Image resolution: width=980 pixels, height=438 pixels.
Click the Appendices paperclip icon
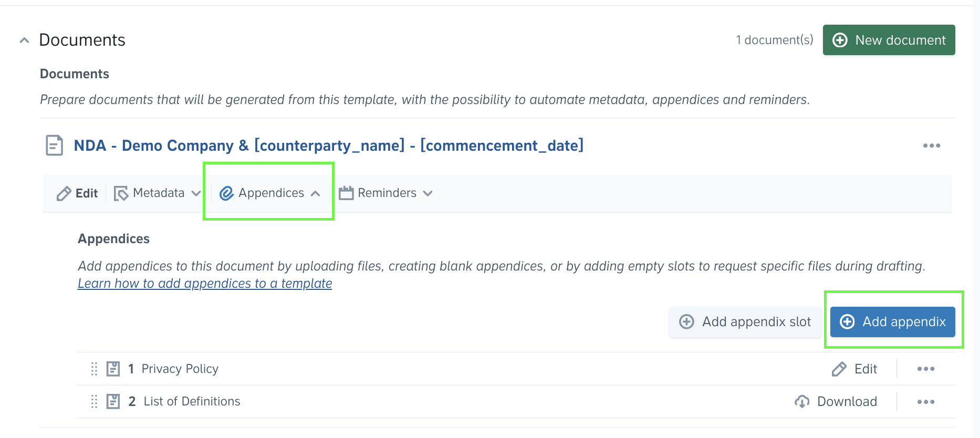click(x=226, y=193)
